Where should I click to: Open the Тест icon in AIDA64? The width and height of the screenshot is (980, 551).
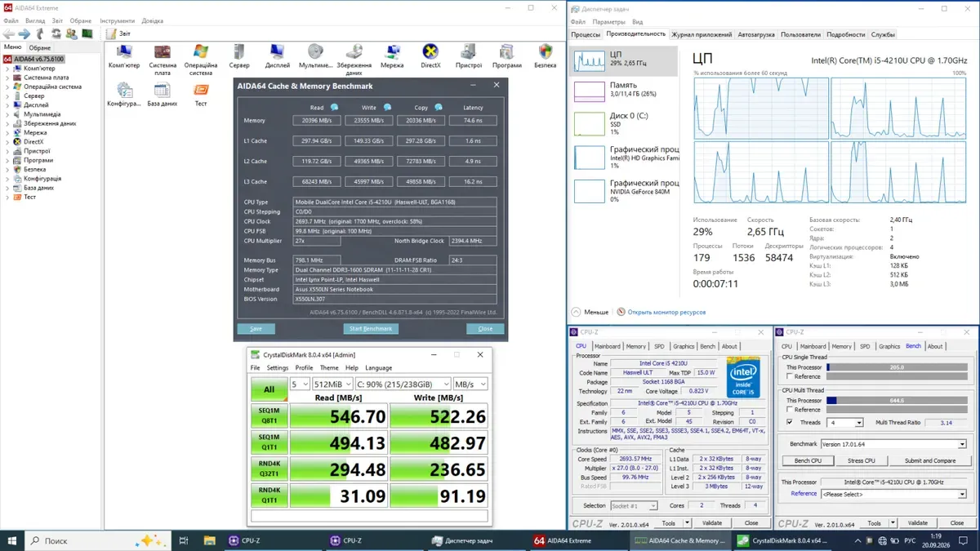(201, 91)
